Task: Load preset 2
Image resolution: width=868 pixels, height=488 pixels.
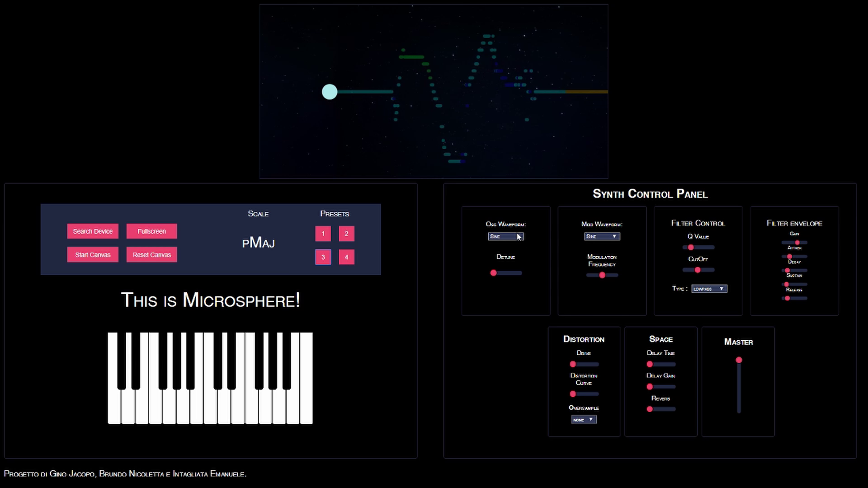Action: [346, 234]
